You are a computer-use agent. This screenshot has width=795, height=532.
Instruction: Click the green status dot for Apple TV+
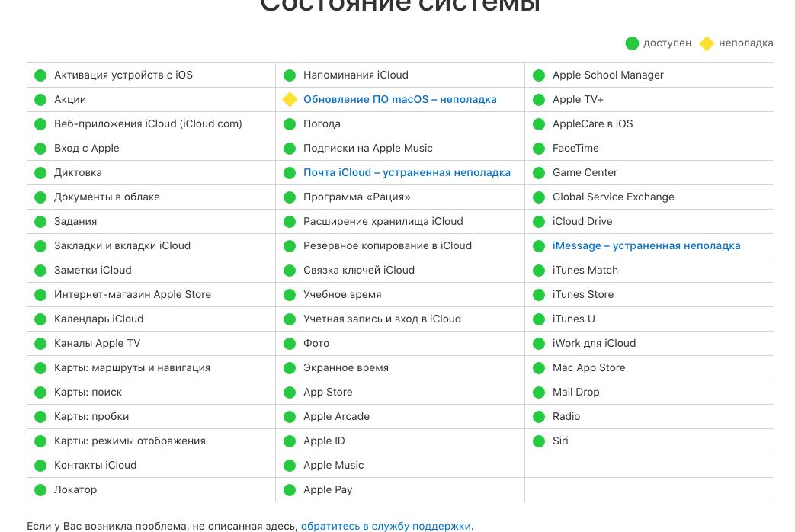coord(539,99)
